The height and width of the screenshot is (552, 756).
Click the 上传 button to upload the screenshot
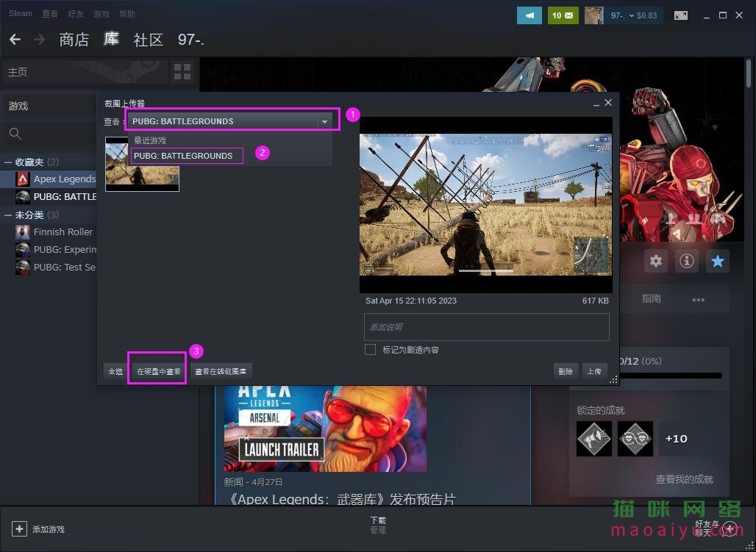pos(594,371)
